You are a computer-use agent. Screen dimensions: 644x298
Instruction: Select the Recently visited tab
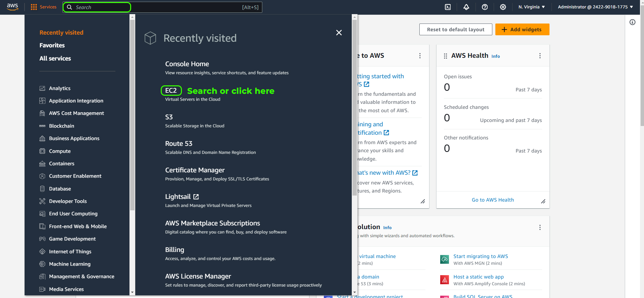click(x=61, y=33)
